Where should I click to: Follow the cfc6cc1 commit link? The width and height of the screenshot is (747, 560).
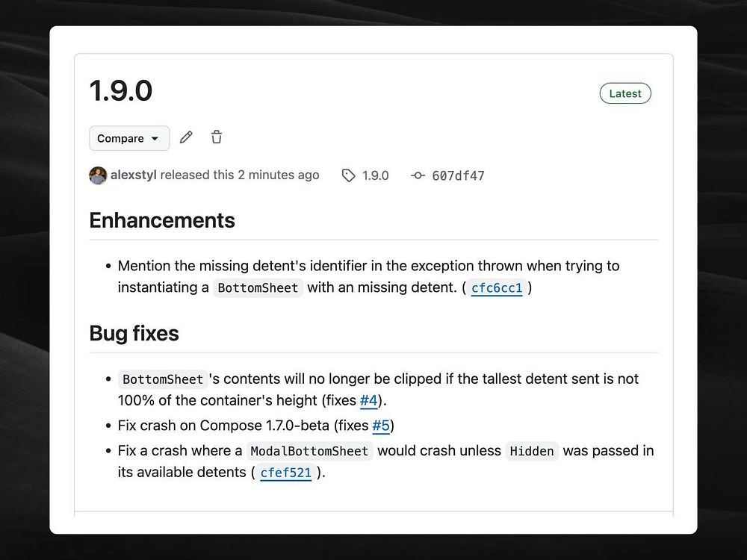[497, 288]
